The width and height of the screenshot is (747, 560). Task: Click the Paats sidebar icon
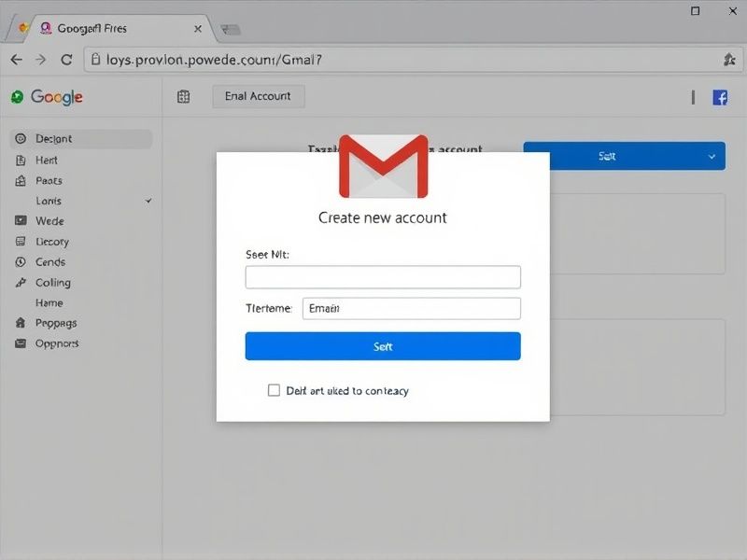(21, 180)
